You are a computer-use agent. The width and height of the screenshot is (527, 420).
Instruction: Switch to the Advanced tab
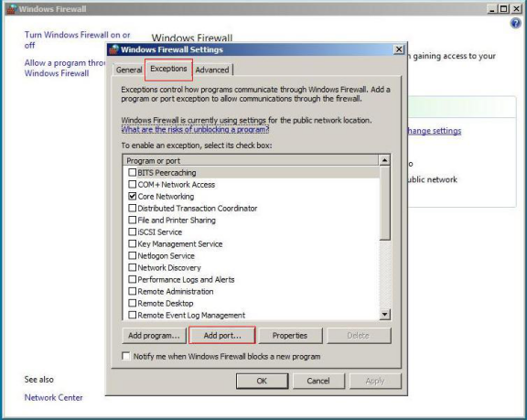212,70
